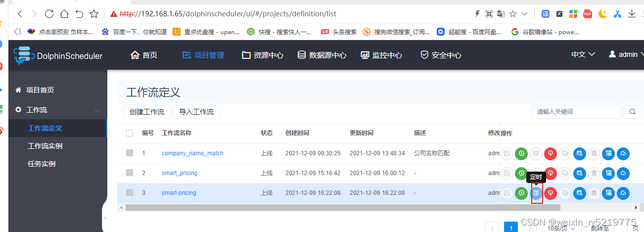The image size is (644, 232).
Task: Open the admin user dropdown
Action: 626,54
